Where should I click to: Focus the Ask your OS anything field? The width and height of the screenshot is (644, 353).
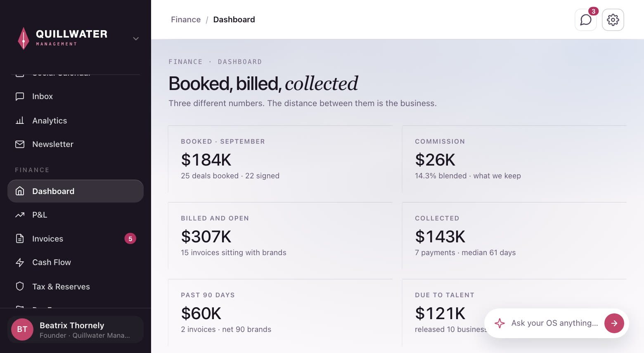(554, 323)
